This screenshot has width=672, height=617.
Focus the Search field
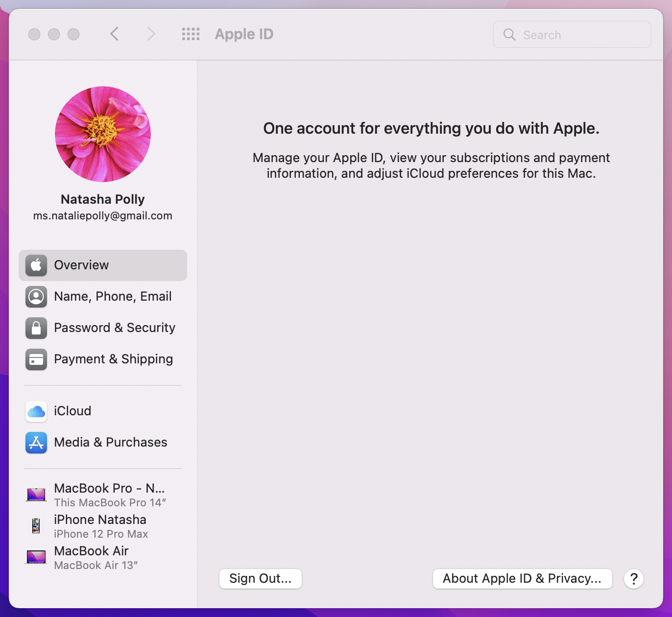[x=572, y=35]
